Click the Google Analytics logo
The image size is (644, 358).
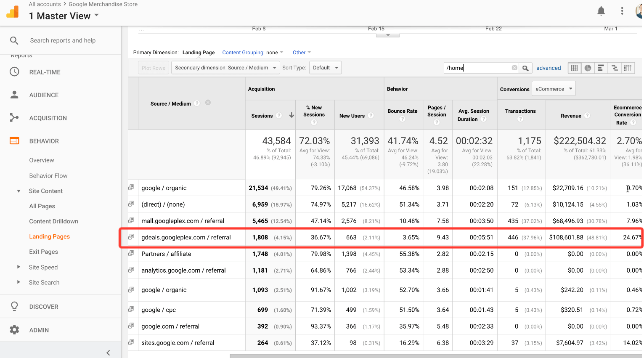click(x=13, y=12)
